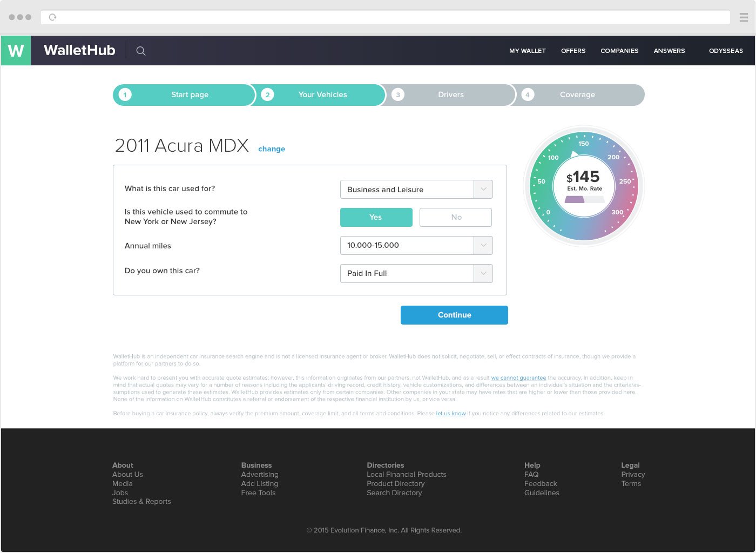Click the change link beside 2011 Acura MDX
756x553 pixels.
[272, 149]
